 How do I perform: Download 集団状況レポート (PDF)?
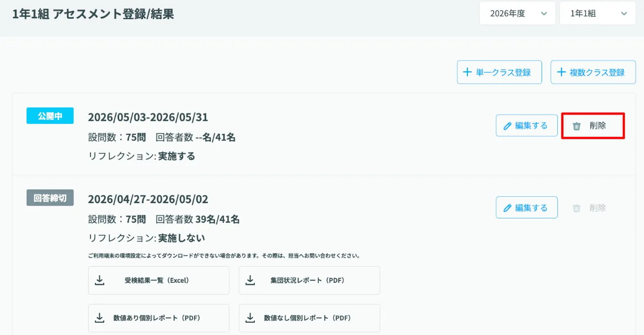309,280
